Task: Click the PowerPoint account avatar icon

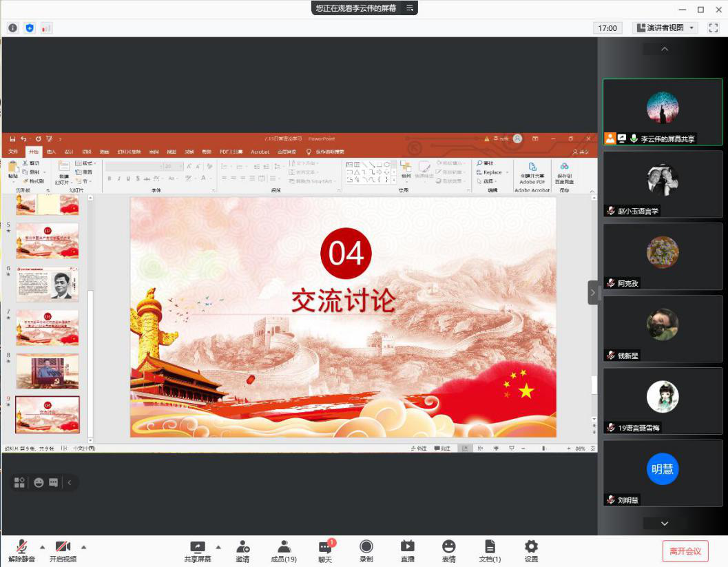Action: 518,138
